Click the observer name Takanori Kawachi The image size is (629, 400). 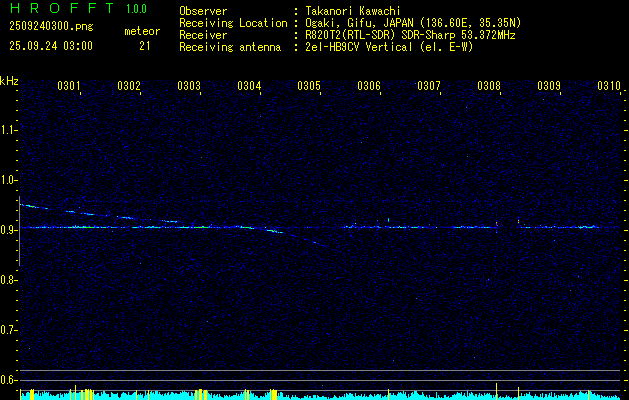click(x=353, y=11)
